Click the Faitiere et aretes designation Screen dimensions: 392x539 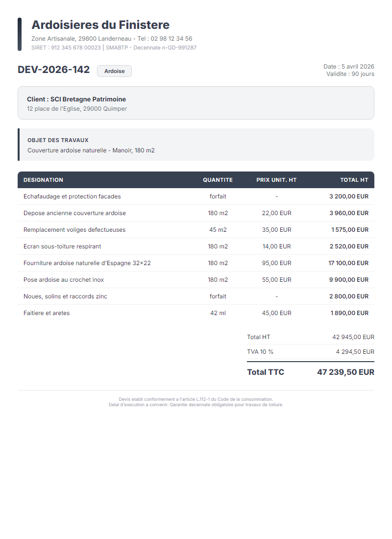pos(47,313)
